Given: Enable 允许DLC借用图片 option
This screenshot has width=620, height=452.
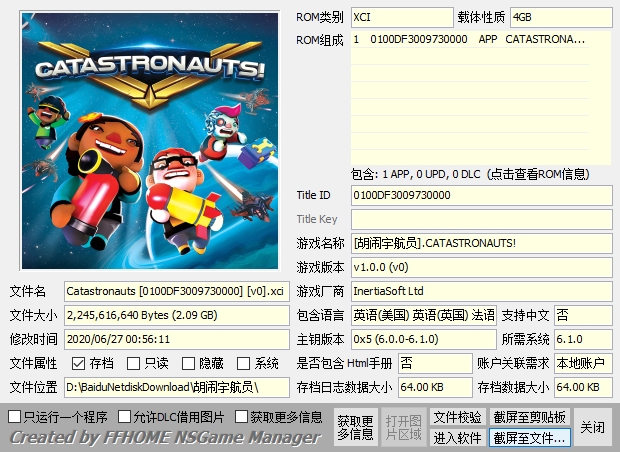Looking at the screenshot, I should coord(125,416).
